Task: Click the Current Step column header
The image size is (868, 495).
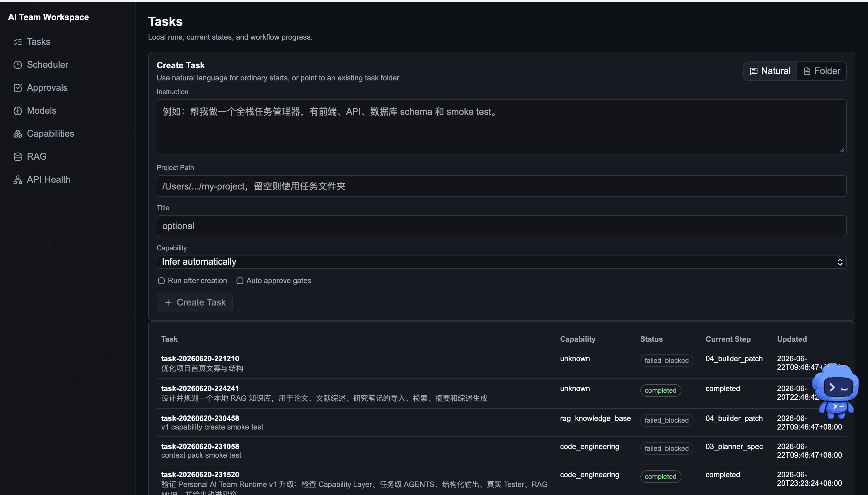Action: (x=728, y=339)
